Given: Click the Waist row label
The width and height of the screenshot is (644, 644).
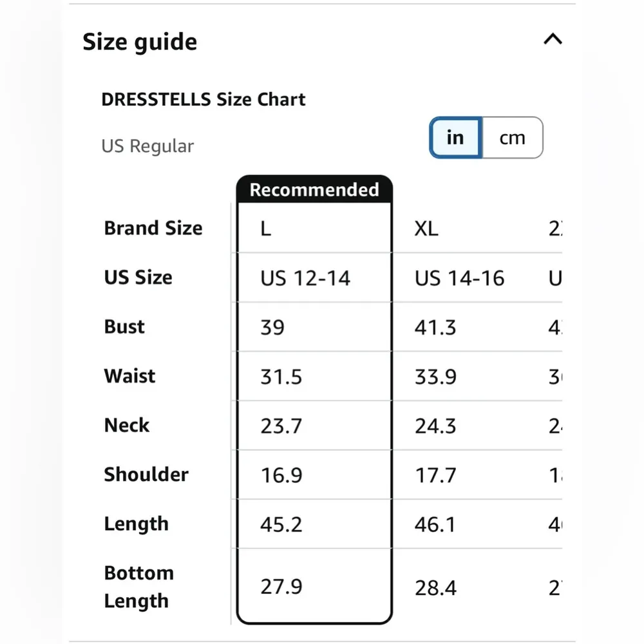Looking at the screenshot, I should pyautogui.click(x=129, y=376).
